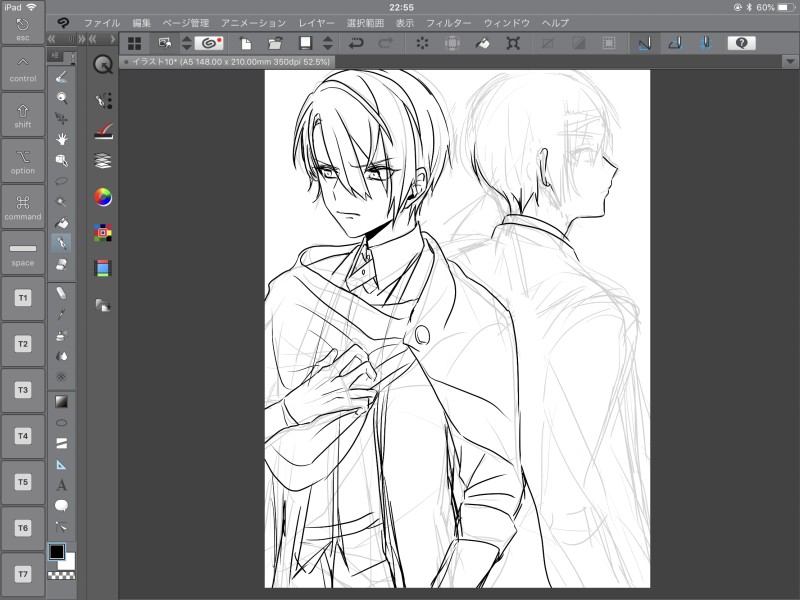Open the 表示 menu
Viewport: 800px width, 600px height.
click(x=405, y=23)
